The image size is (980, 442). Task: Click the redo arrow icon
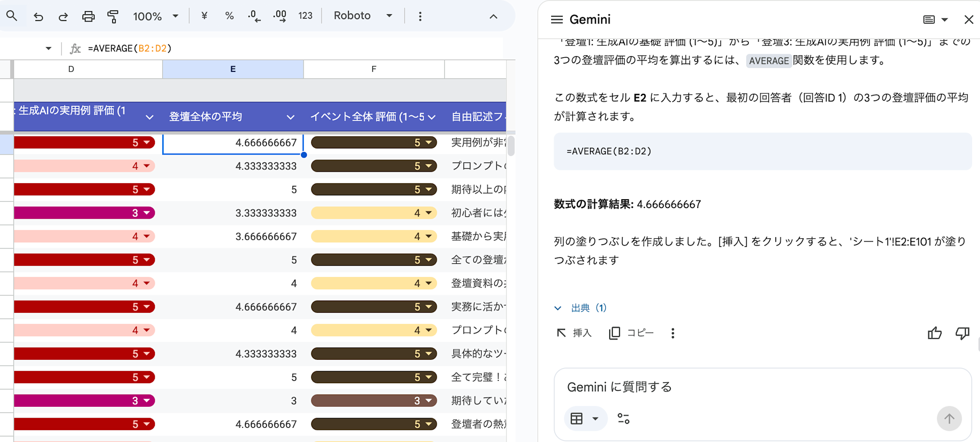click(63, 17)
